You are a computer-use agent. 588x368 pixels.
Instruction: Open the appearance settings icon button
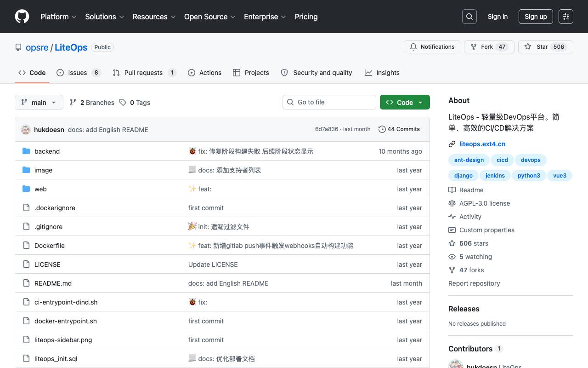(566, 17)
